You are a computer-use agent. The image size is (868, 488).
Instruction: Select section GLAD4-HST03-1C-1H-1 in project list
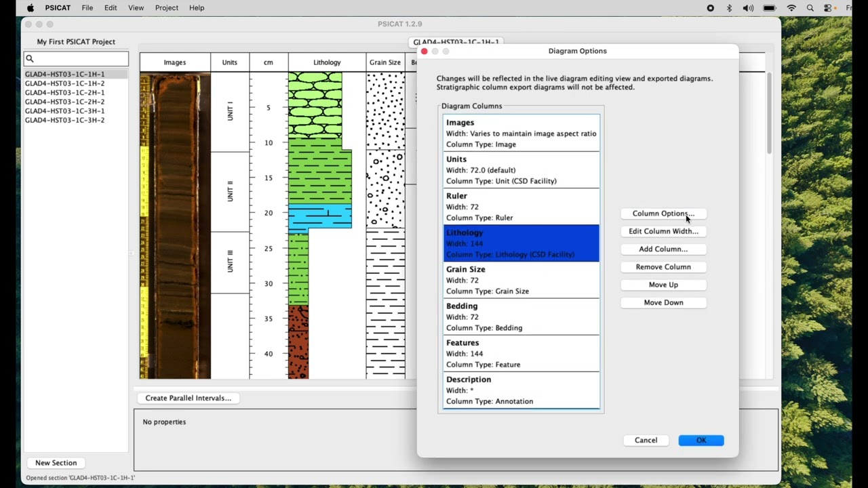coord(75,74)
